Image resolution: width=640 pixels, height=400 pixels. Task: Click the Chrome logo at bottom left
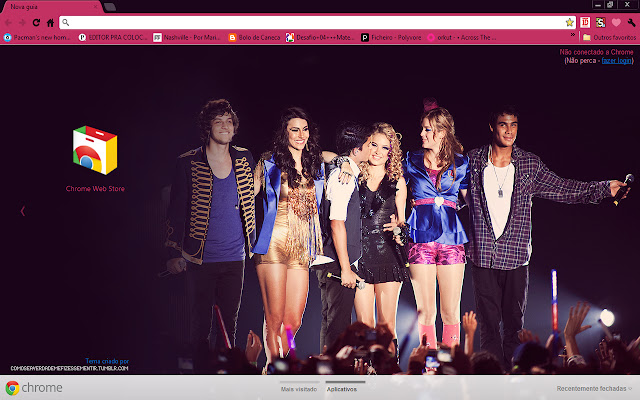pos(34,388)
